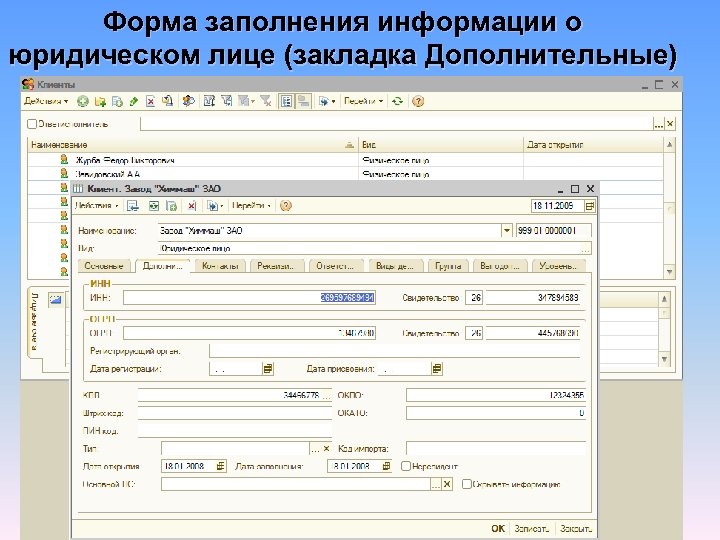The height and width of the screenshot is (540, 720).
Task: Clear Ответисполнитель field with X in Клиенты
Action: coord(670,124)
